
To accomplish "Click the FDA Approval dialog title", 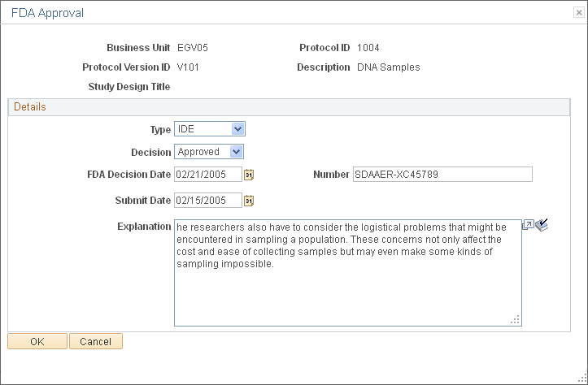I will pyautogui.click(x=47, y=13).
